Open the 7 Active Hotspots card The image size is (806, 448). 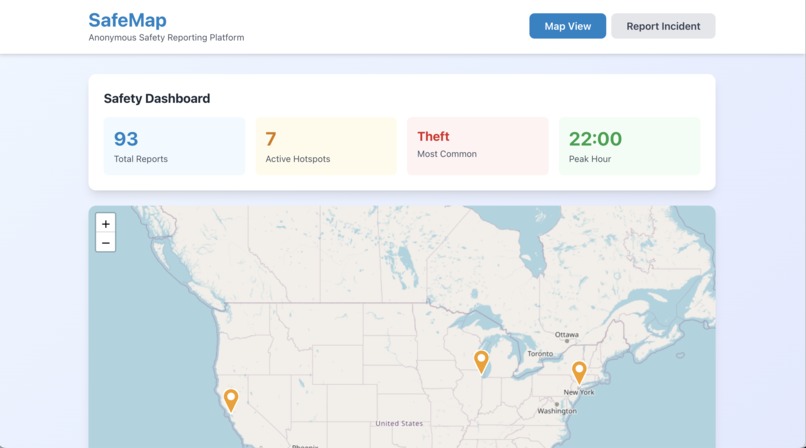[326, 146]
